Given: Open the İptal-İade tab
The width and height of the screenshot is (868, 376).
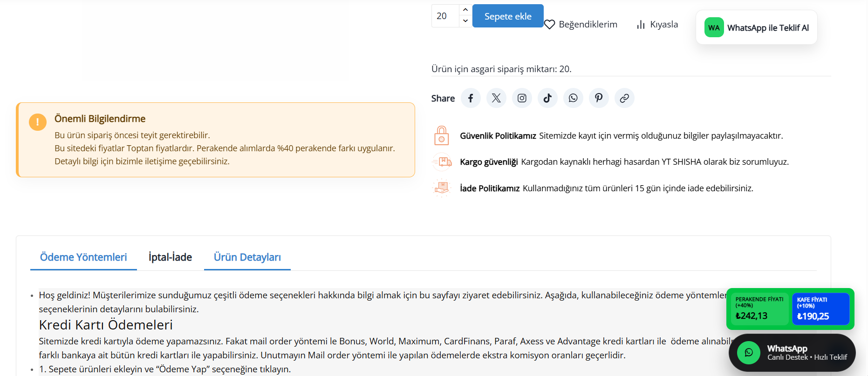Looking at the screenshot, I should coord(170,257).
